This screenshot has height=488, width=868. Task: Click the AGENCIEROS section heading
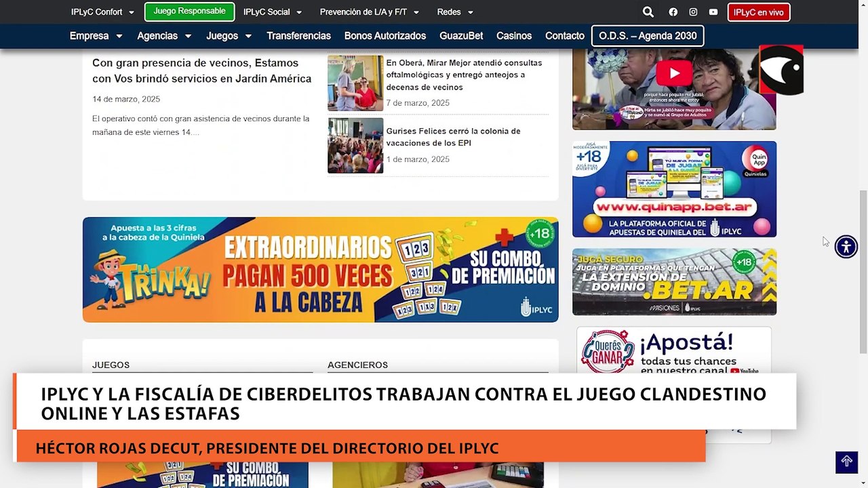tap(357, 365)
